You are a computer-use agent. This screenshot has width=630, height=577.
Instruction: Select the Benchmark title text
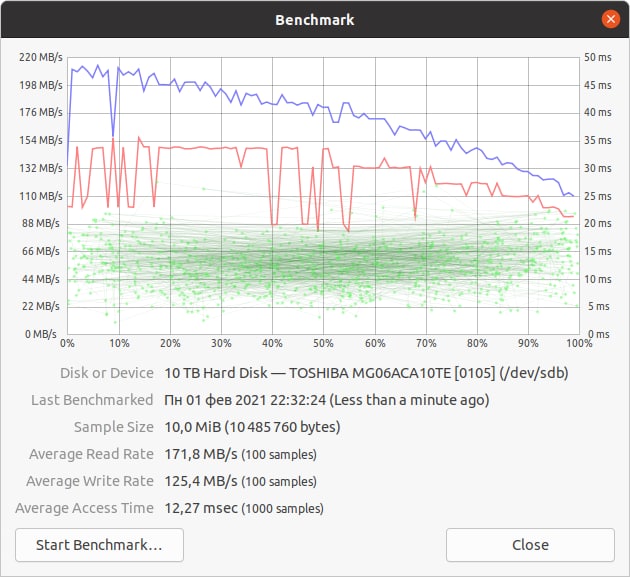tap(315, 20)
